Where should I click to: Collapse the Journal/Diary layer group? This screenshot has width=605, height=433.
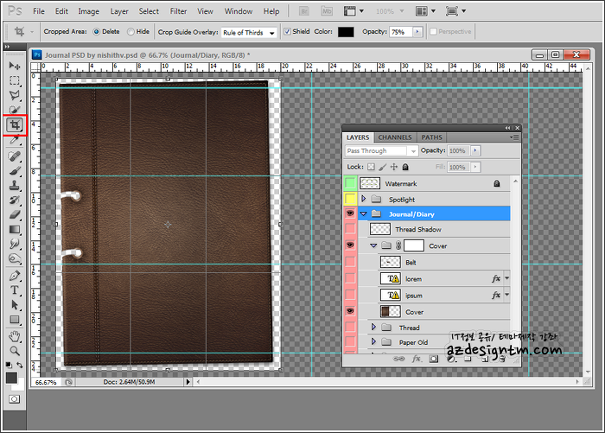click(363, 214)
